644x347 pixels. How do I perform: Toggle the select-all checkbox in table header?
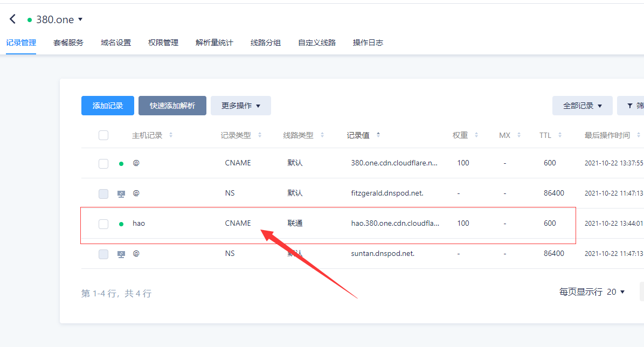point(103,135)
